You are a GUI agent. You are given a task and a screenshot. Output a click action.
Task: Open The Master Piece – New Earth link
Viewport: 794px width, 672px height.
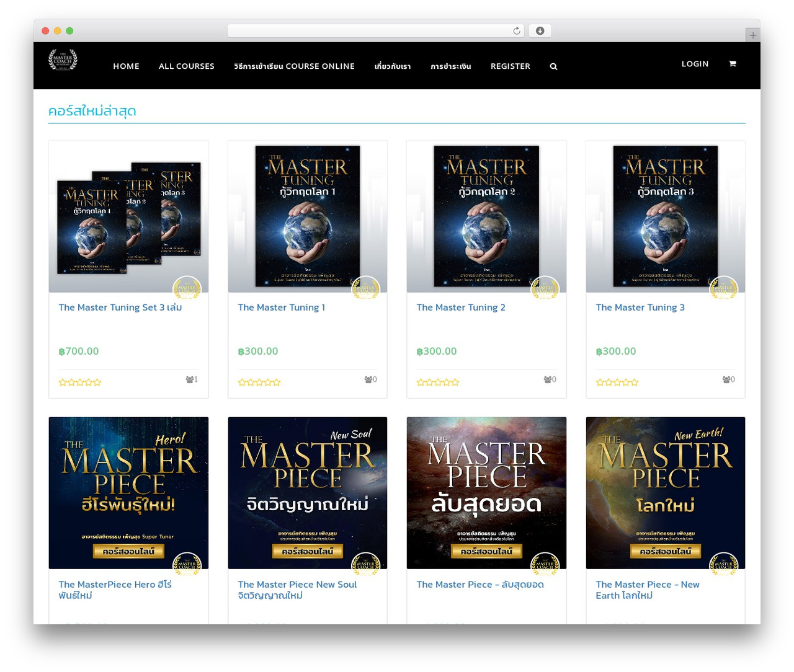point(648,590)
